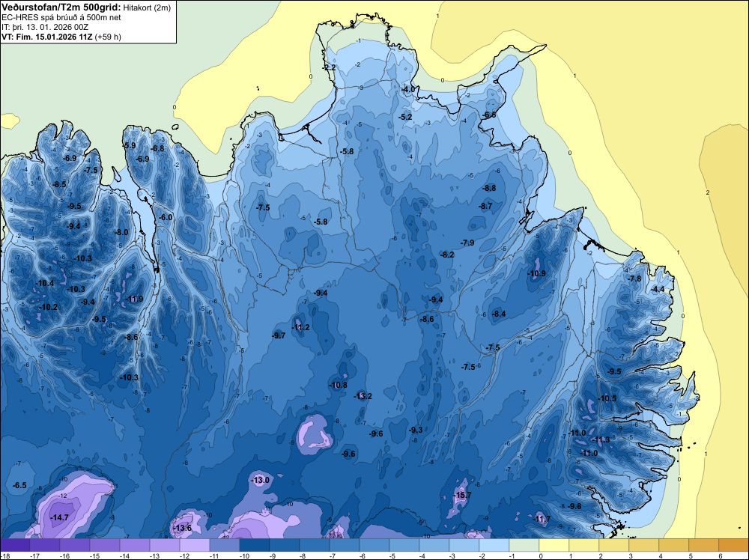Click the -9.7 temperature label
Image resolution: width=749 pixels, height=560 pixels.
point(279,335)
